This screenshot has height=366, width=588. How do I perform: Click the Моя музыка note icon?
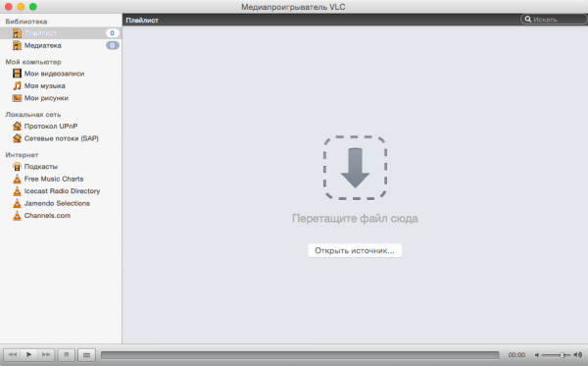tap(17, 85)
